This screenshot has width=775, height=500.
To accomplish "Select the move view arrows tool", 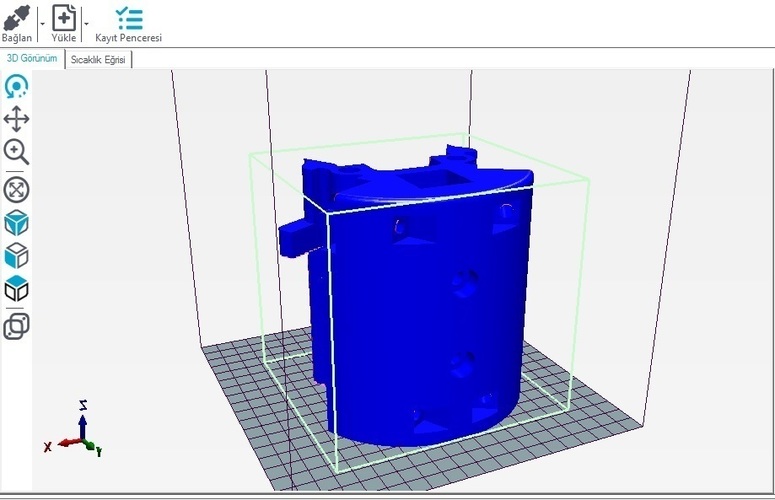I will coord(16,119).
